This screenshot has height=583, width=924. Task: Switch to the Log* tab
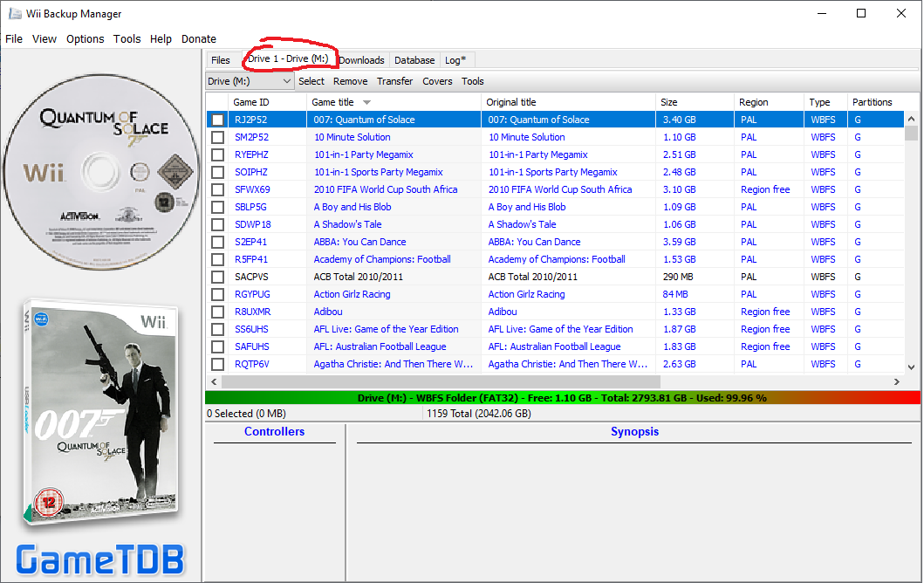455,60
